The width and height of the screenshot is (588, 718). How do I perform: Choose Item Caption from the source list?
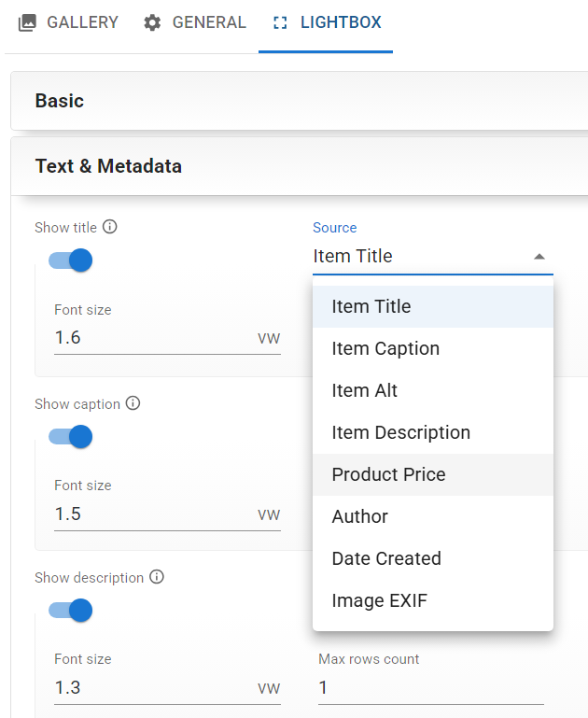(385, 348)
